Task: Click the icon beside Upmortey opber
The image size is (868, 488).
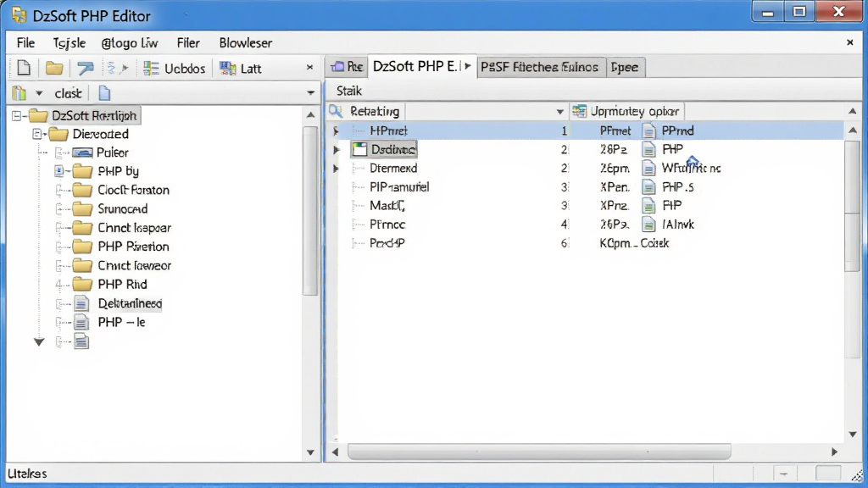Action: [x=579, y=111]
